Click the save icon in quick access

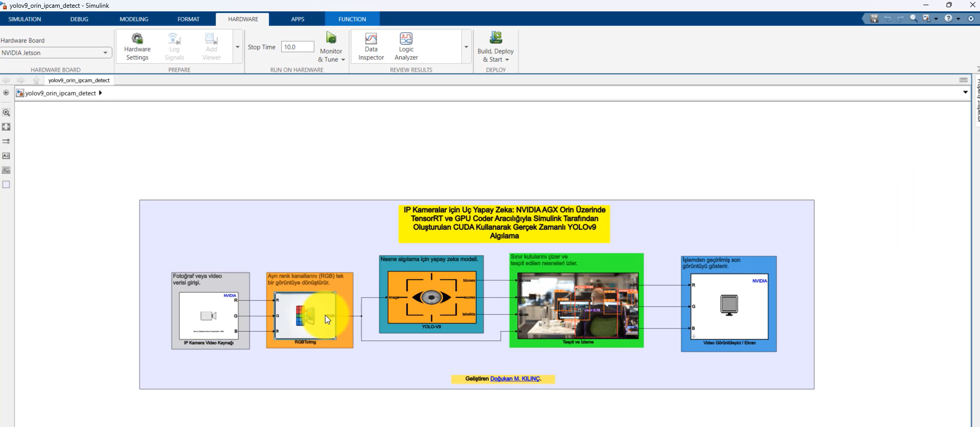(874, 19)
